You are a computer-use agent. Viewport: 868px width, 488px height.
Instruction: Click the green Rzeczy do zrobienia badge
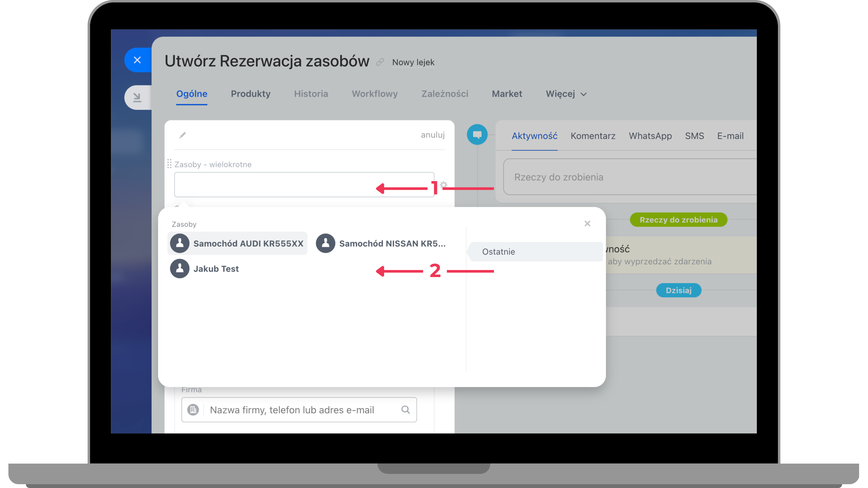[678, 220]
